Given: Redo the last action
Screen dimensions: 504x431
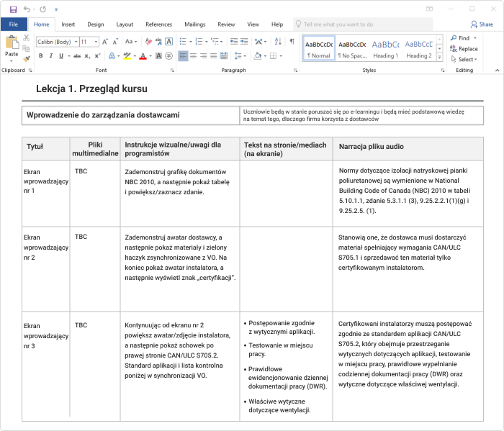Looking at the screenshot, I should point(42,9).
